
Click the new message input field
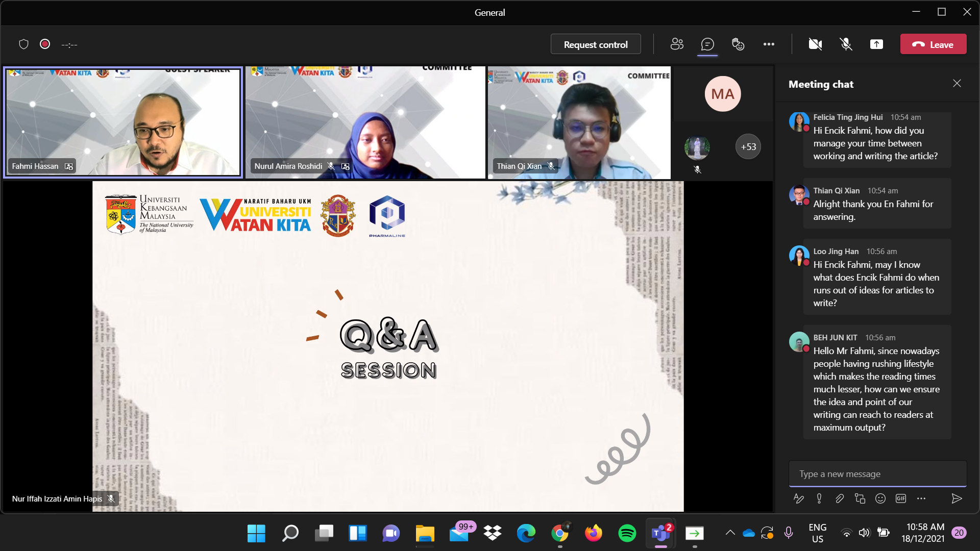[x=877, y=474]
